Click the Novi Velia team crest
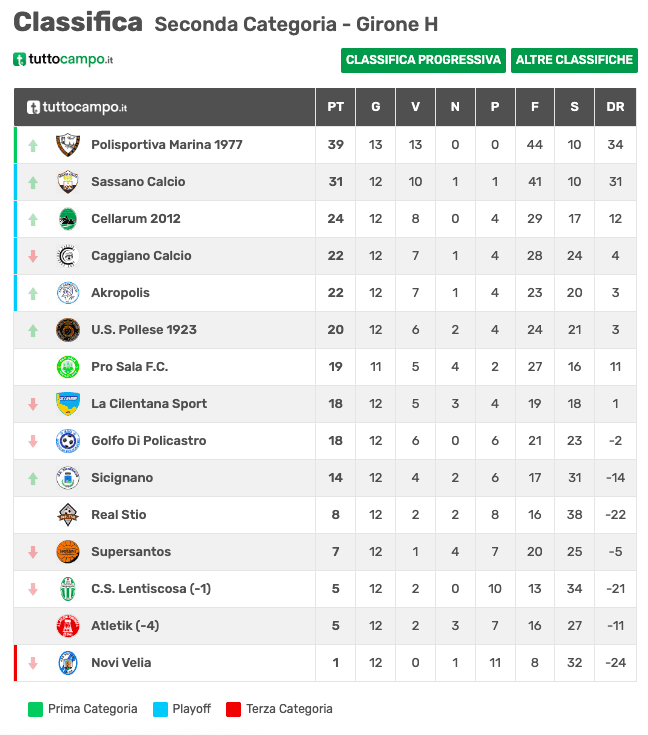The width and height of the screenshot is (648, 735). click(x=68, y=663)
